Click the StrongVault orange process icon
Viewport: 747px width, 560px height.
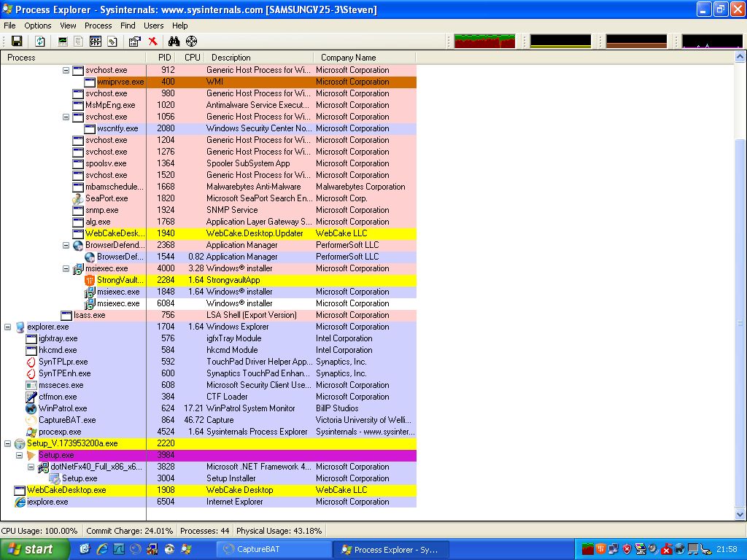click(x=90, y=280)
